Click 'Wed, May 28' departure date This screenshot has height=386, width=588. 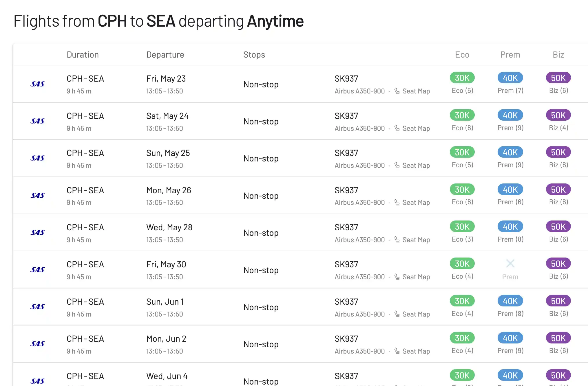tap(169, 227)
